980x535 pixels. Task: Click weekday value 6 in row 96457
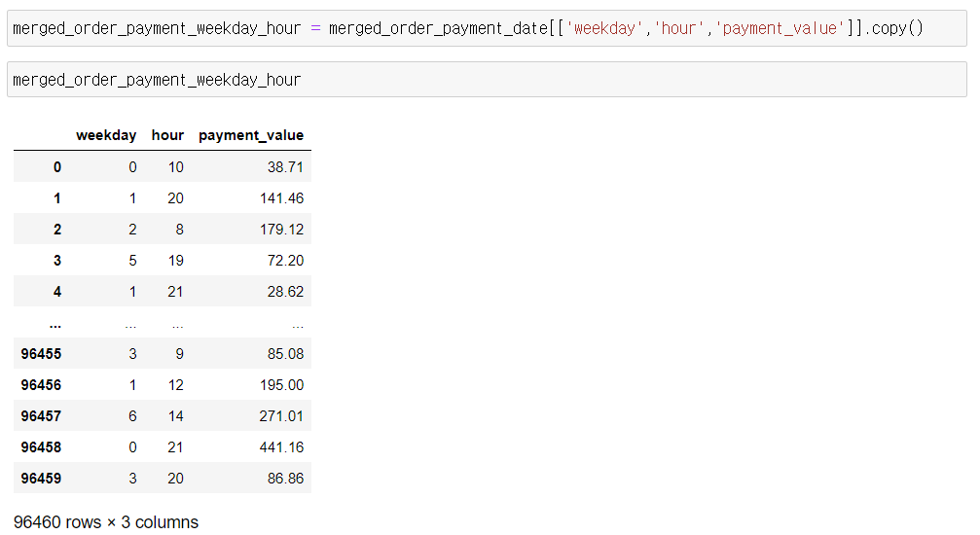(x=132, y=416)
